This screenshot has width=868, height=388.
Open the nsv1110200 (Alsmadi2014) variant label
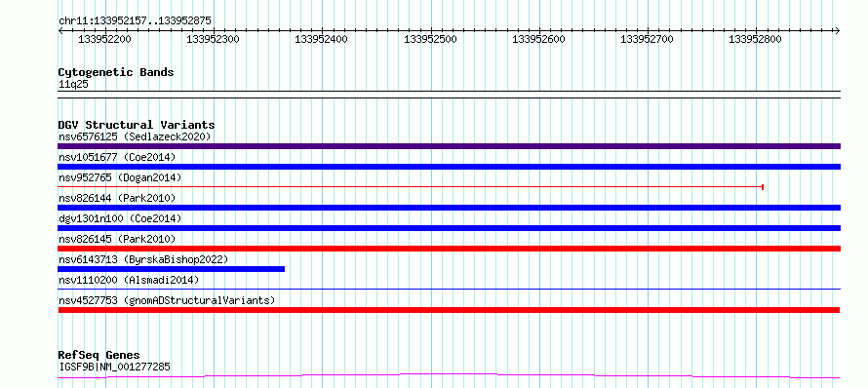[129, 280]
